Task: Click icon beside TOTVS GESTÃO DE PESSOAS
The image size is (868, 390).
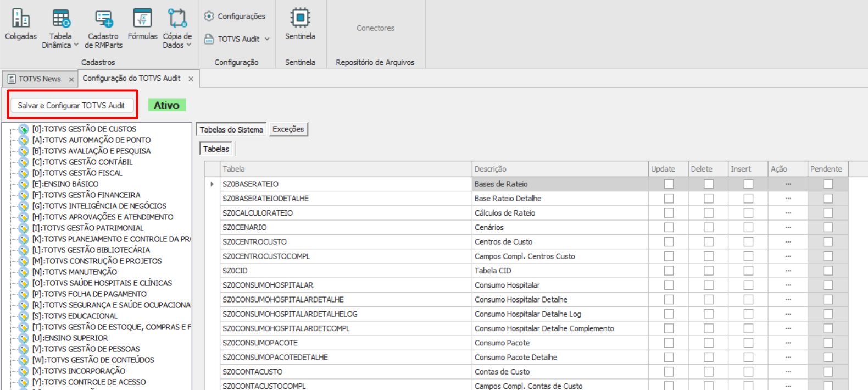Action: tap(24, 349)
